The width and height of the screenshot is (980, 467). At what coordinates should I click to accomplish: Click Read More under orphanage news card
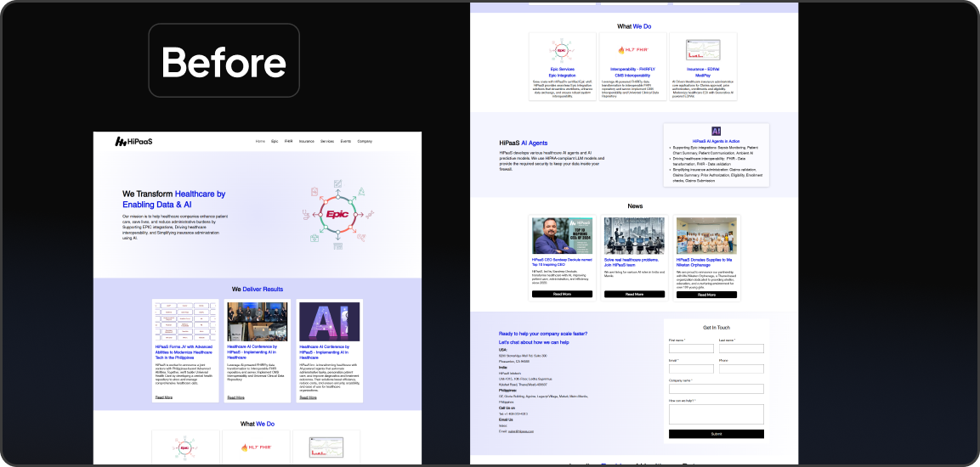tap(706, 294)
